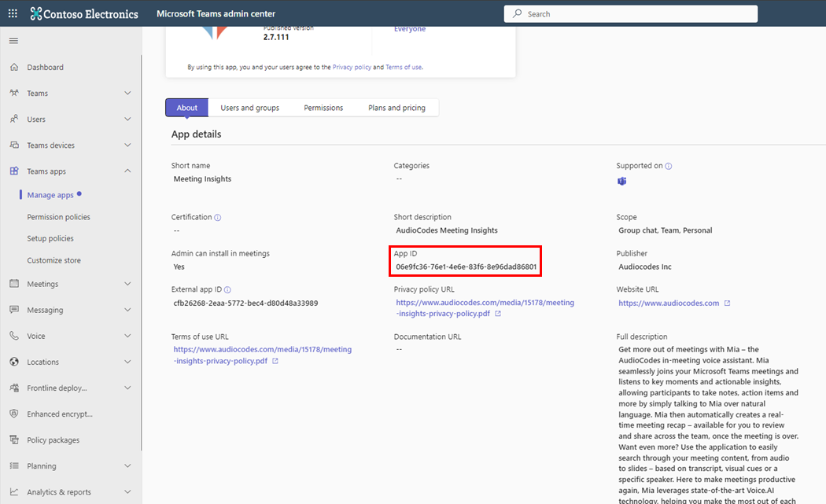Click the Locations globe icon
This screenshot has width=826, height=504.
tap(14, 362)
